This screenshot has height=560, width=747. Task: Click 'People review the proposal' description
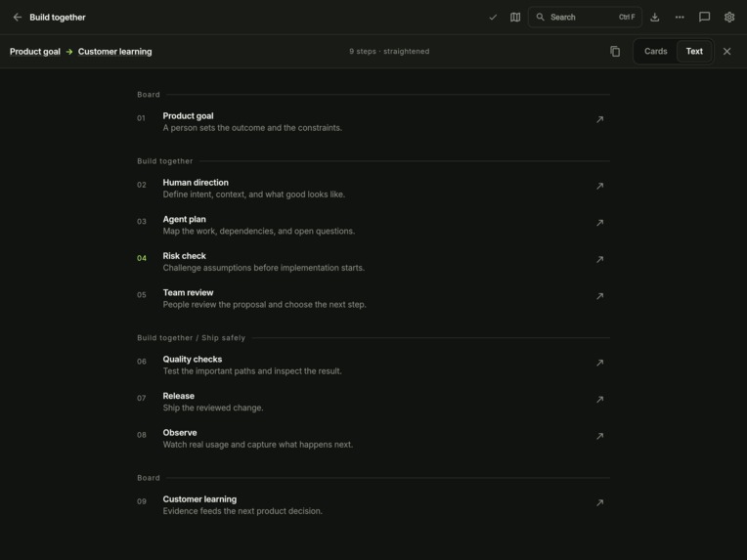(x=264, y=304)
